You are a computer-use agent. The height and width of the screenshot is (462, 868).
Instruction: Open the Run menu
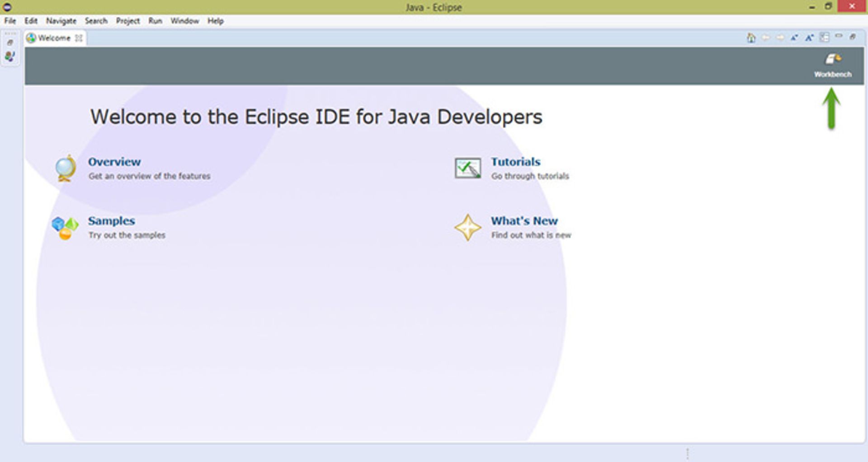(x=155, y=21)
